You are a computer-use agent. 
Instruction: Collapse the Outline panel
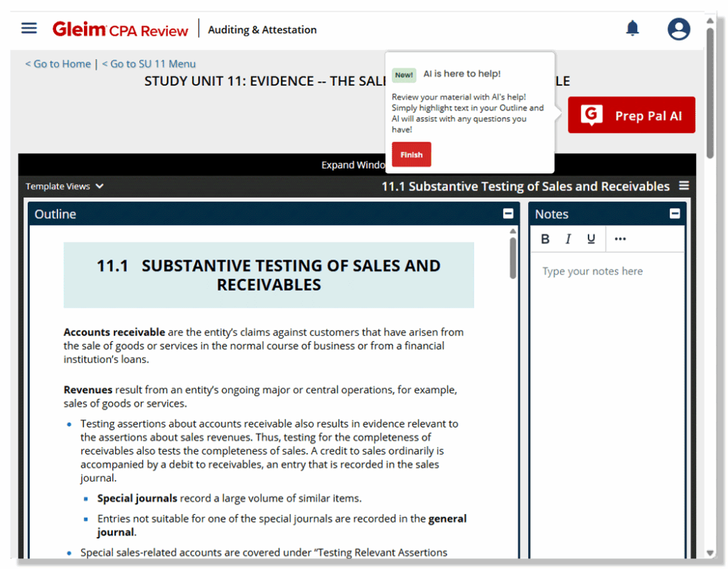coord(508,213)
